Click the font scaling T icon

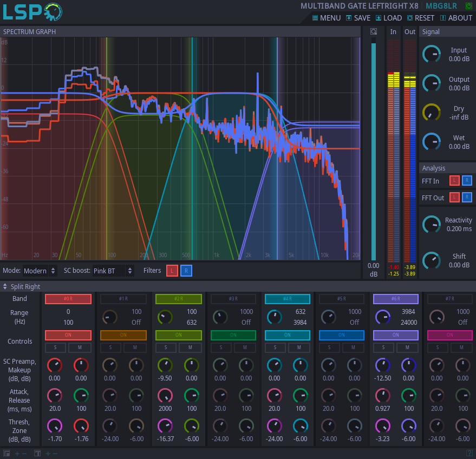pyautogui.click(x=37, y=453)
